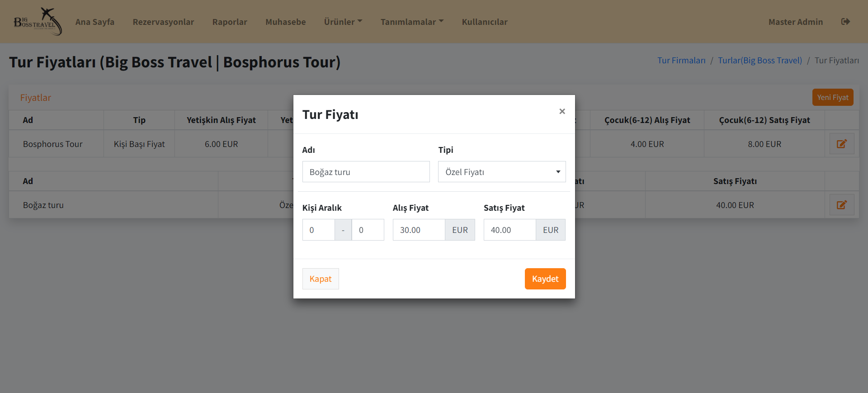Click the 8.00 EUR cell
The height and width of the screenshot is (393, 868).
point(764,144)
